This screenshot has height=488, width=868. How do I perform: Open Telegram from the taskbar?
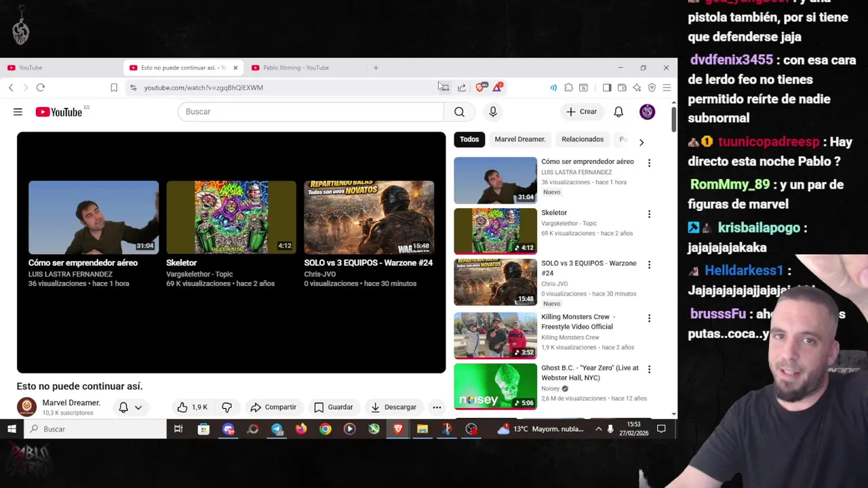click(x=277, y=429)
